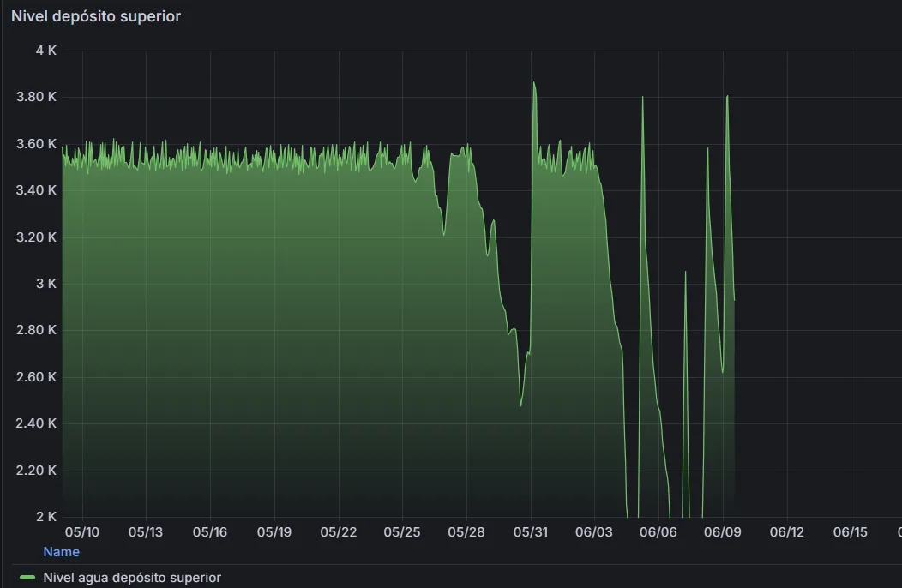Click the 2.40 K y-axis label
This screenshot has width=902, height=588.
(x=36, y=423)
